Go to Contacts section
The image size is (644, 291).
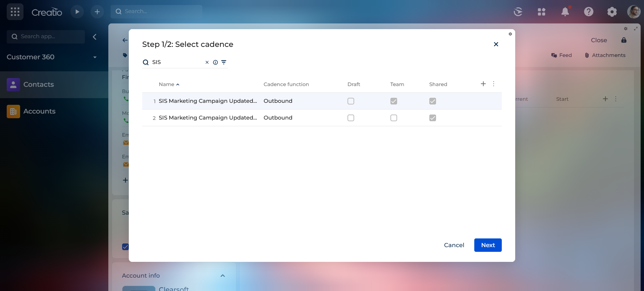(x=54, y=84)
